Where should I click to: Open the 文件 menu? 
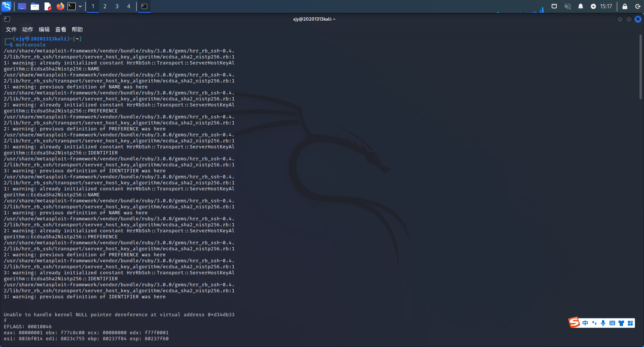[11, 29]
